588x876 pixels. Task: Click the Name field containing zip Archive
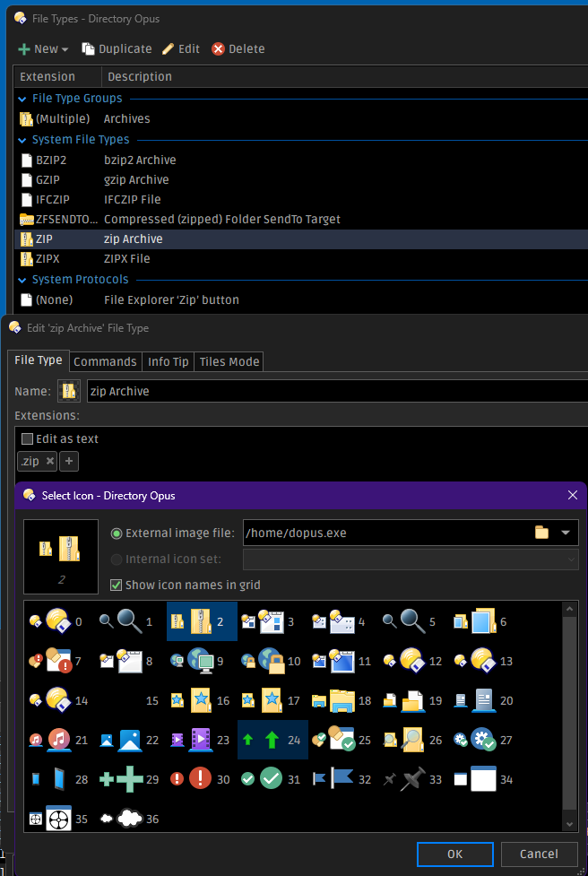(337, 391)
